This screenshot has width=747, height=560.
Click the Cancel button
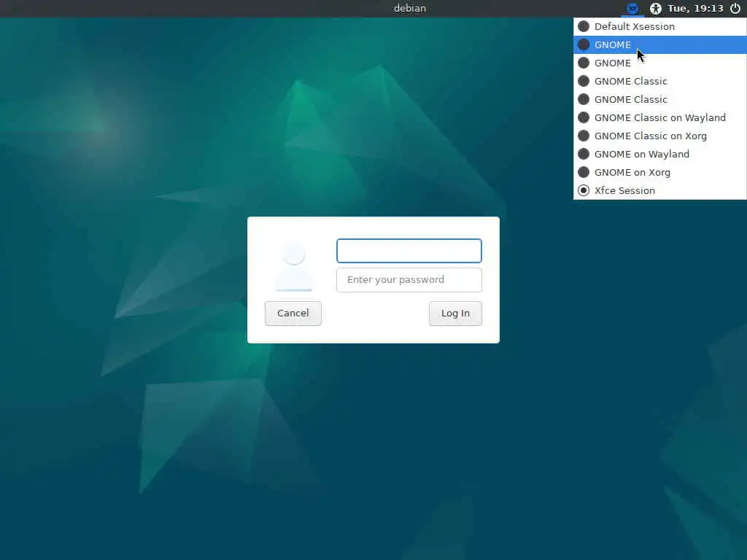[x=293, y=314]
